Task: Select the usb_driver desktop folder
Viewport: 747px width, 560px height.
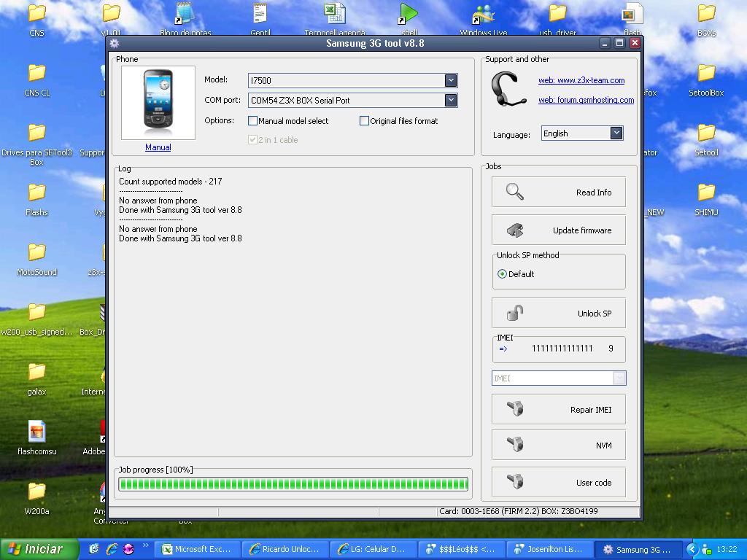Action: coord(557,19)
